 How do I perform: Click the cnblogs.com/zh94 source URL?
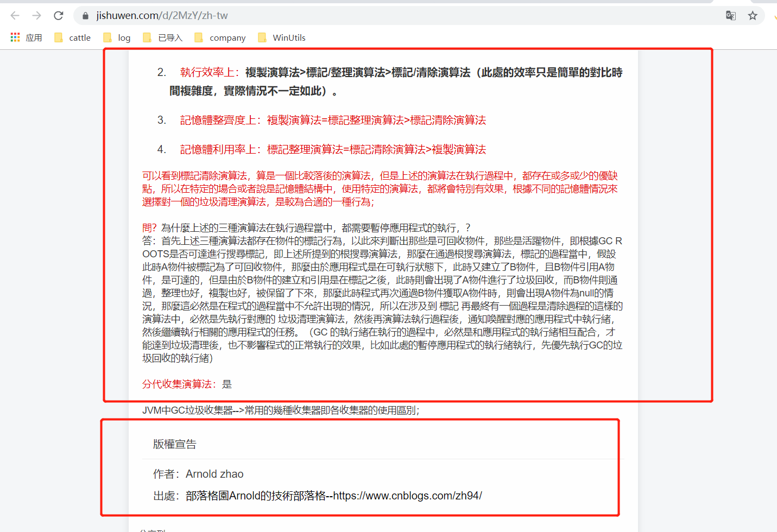tap(407, 496)
